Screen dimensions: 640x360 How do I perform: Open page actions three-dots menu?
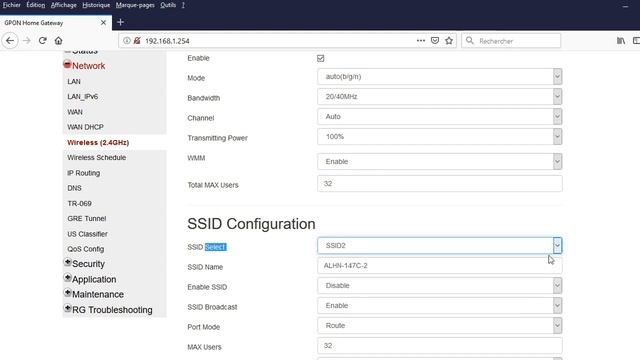point(421,40)
